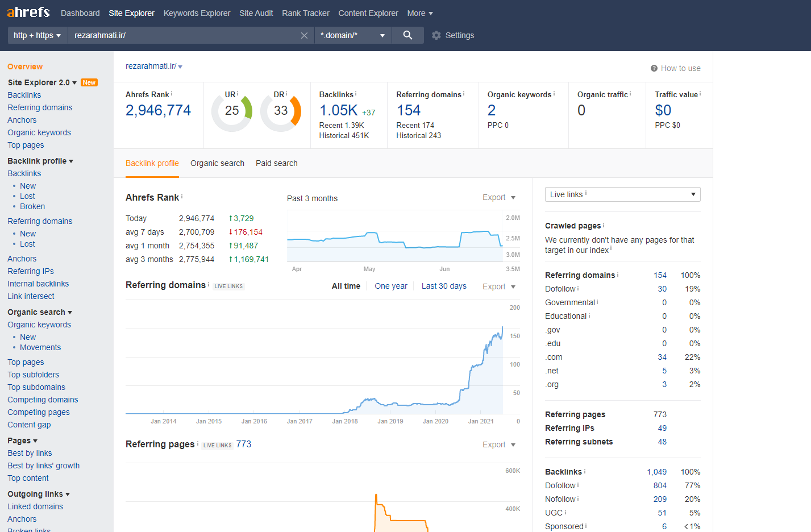Screen dimensions: 811x532
Task: Click the Dofollow backlinks count 804
Action: click(660, 485)
